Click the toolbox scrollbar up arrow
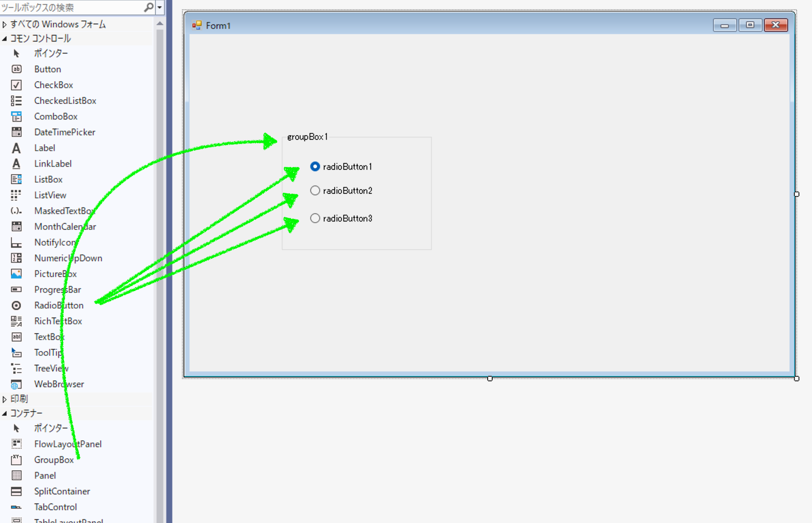The image size is (812, 523). click(160, 24)
